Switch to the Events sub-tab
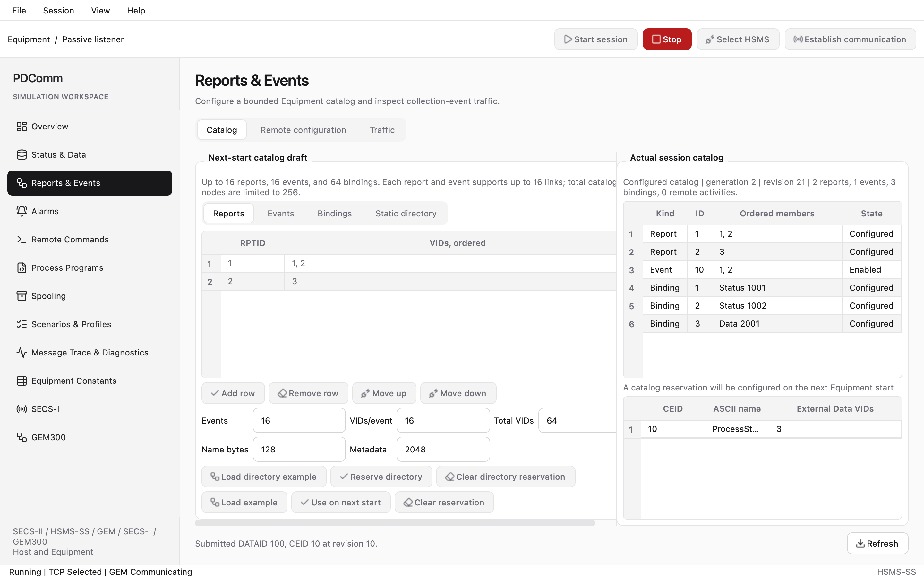This screenshot has height=578, width=924. (281, 213)
